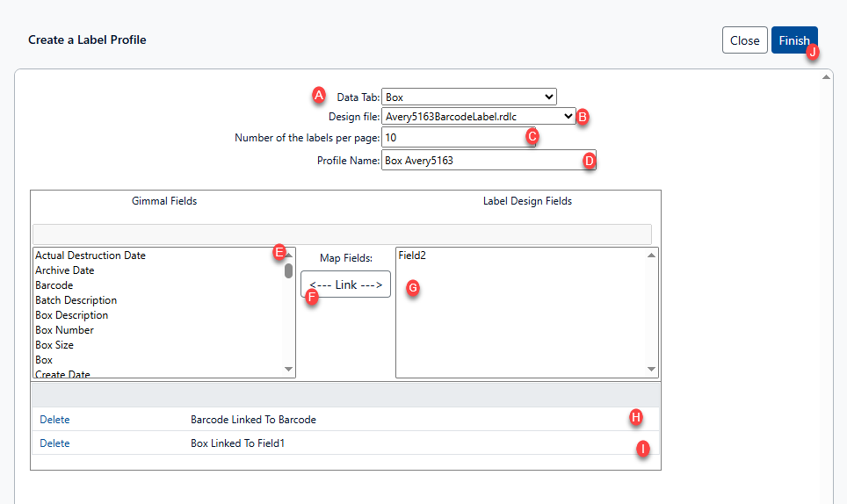
Task: Select Archive Date in Gimmal Fields list
Action: 65,270
